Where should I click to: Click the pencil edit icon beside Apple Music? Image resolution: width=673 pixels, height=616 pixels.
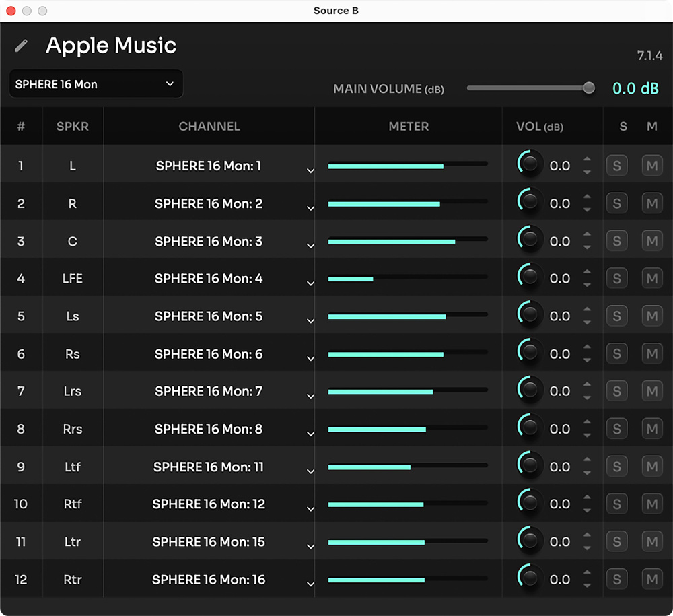click(x=22, y=46)
